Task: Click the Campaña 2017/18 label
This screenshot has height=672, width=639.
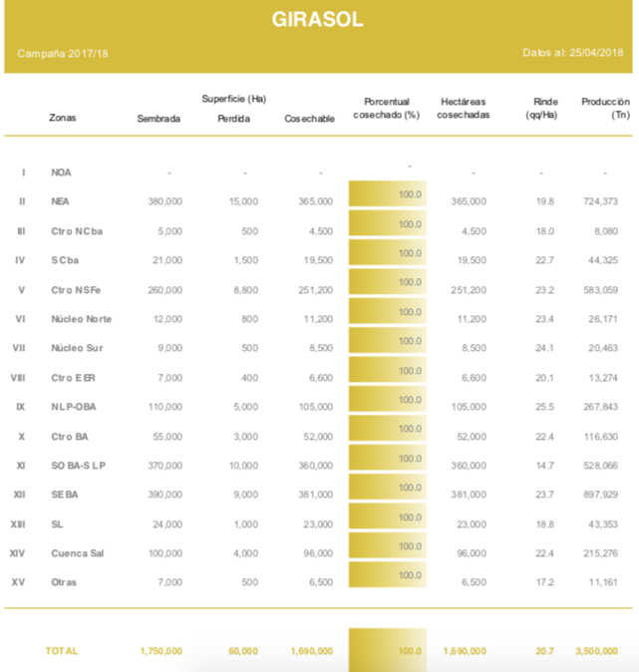Action: tap(63, 52)
